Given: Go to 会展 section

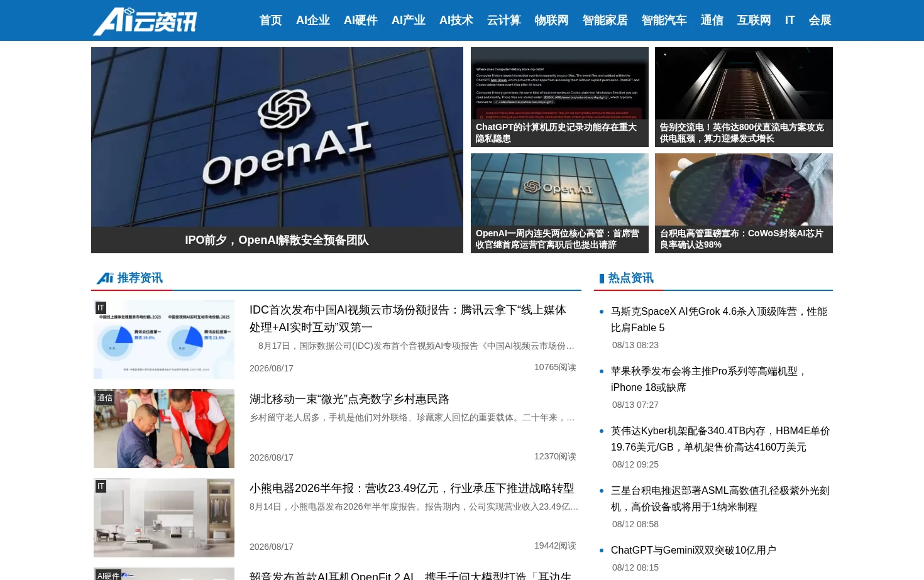Looking at the screenshot, I should tap(820, 20).
